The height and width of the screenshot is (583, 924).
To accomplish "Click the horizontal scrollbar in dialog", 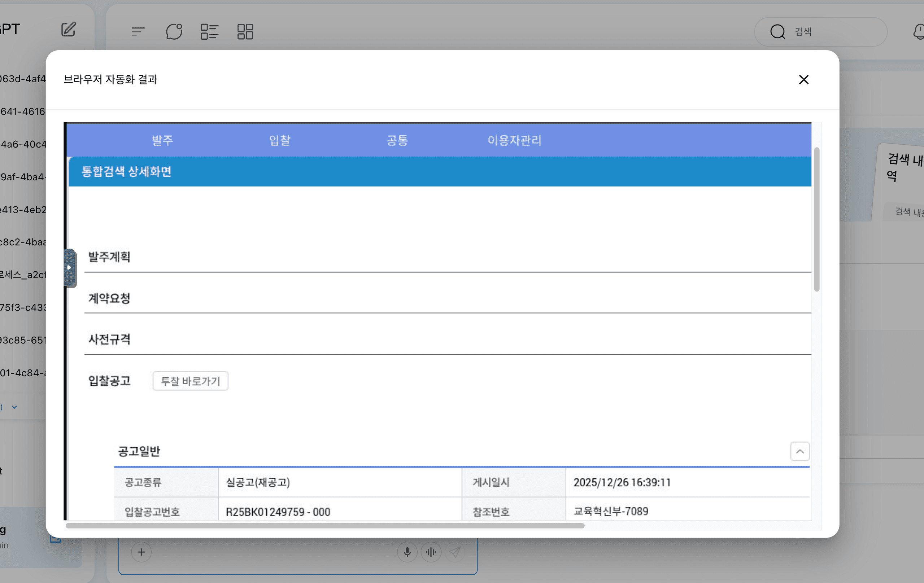I will 325,526.
